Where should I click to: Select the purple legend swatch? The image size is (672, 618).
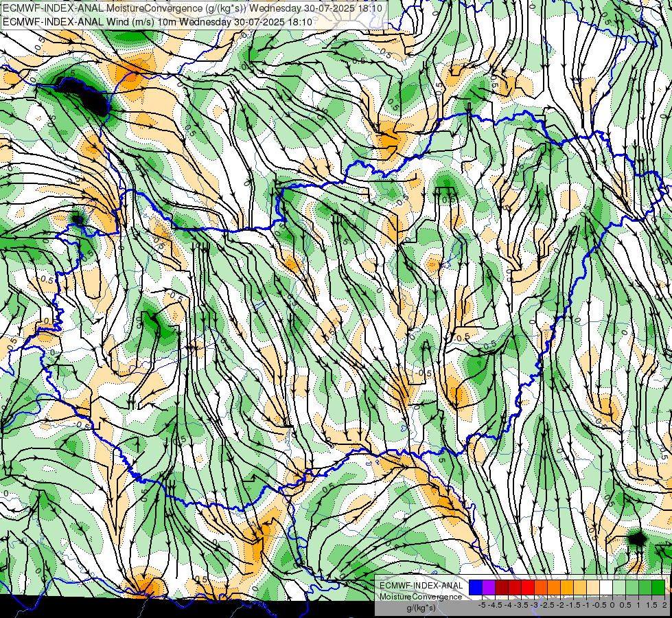489,587
